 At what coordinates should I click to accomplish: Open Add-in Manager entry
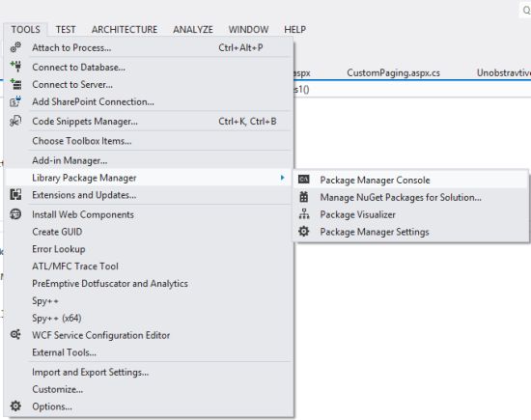[x=149, y=160]
